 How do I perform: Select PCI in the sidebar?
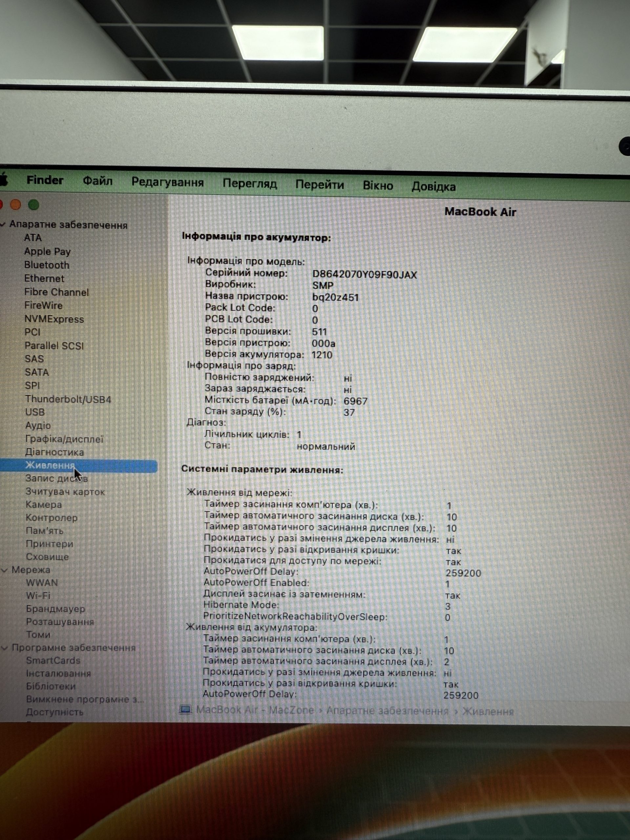click(x=32, y=332)
